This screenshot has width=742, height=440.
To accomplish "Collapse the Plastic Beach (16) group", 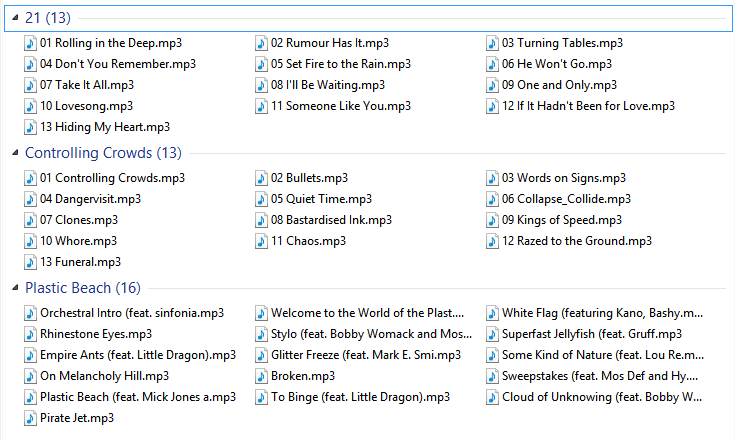I will (x=15, y=288).
